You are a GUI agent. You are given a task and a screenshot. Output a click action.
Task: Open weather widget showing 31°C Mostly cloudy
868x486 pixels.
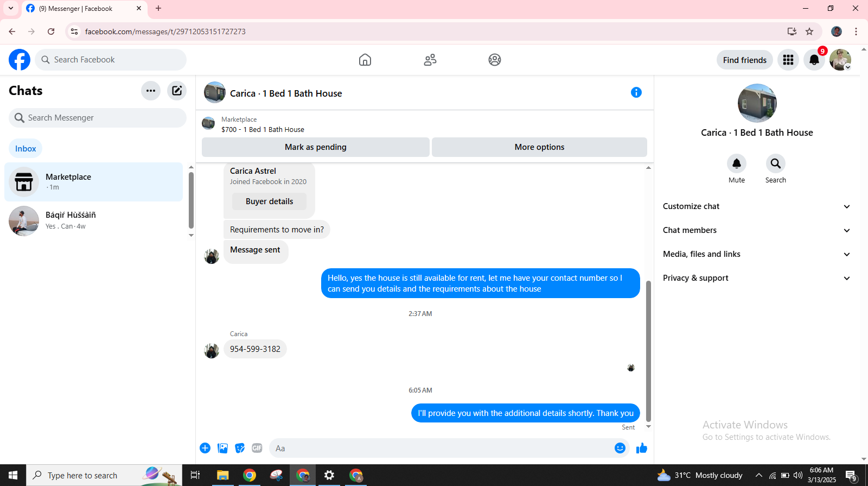click(x=700, y=475)
